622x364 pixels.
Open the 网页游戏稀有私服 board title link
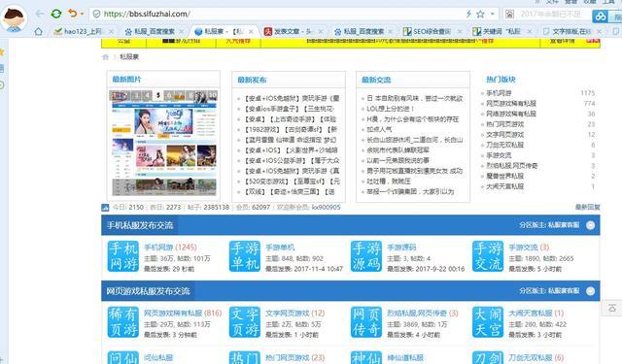[173, 314]
